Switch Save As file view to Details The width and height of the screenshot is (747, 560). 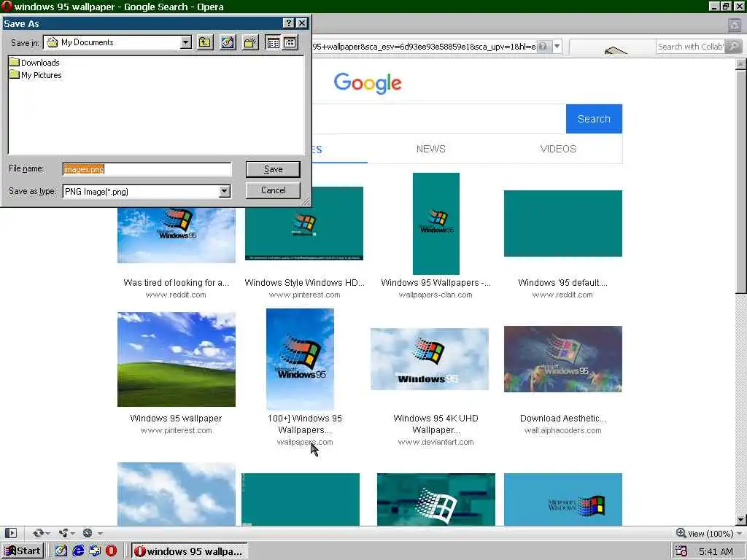coord(290,42)
